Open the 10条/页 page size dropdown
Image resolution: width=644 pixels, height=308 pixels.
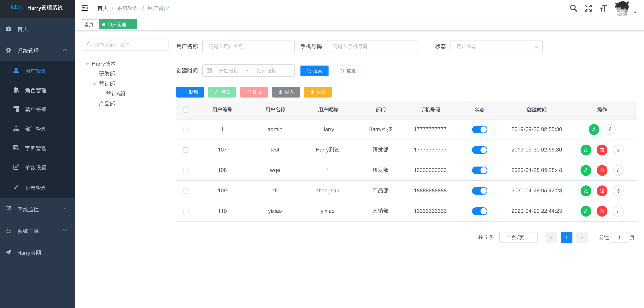click(x=518, y=237)
